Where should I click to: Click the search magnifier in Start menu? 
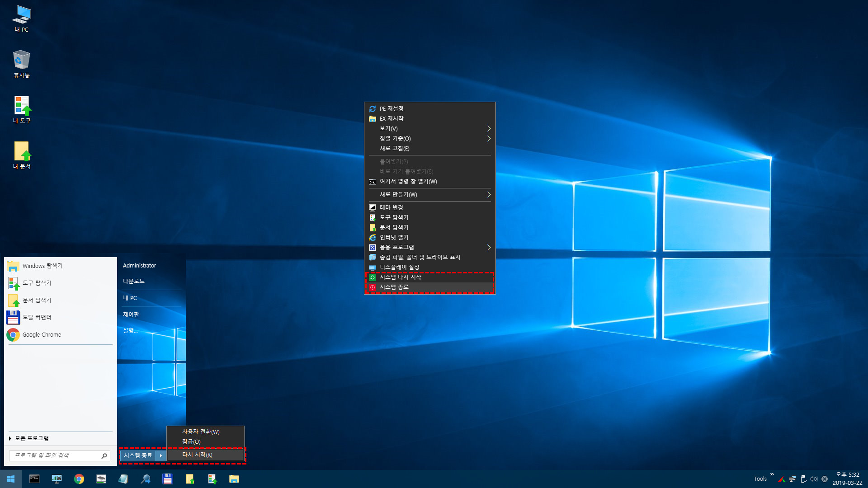point(104,456)
